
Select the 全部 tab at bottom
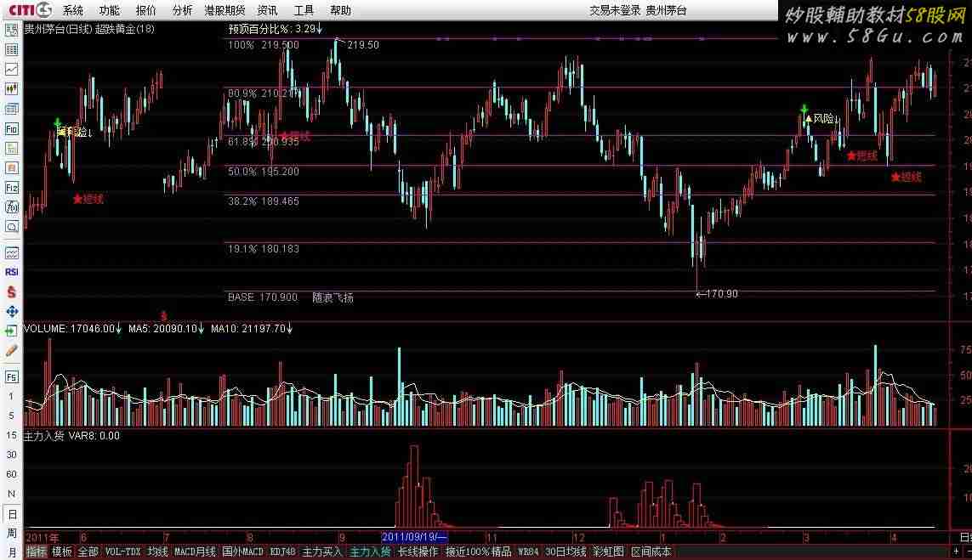point(88,552)
